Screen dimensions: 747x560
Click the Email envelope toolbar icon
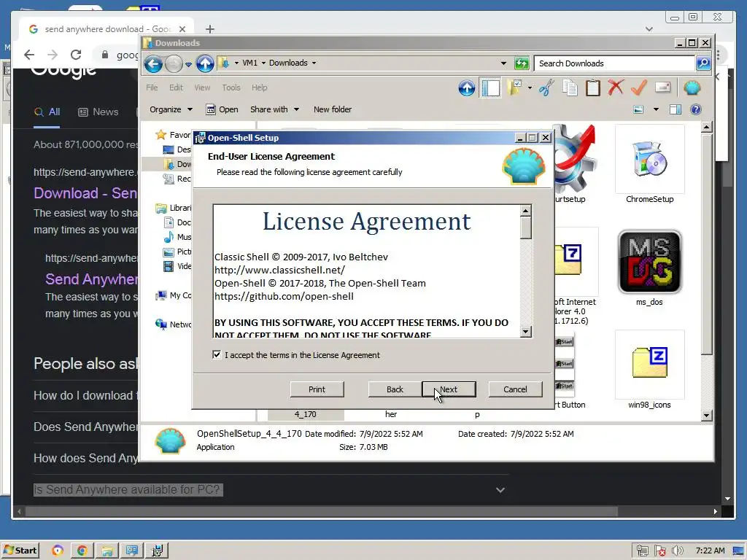pyautogui.click(x=662, y=87)
